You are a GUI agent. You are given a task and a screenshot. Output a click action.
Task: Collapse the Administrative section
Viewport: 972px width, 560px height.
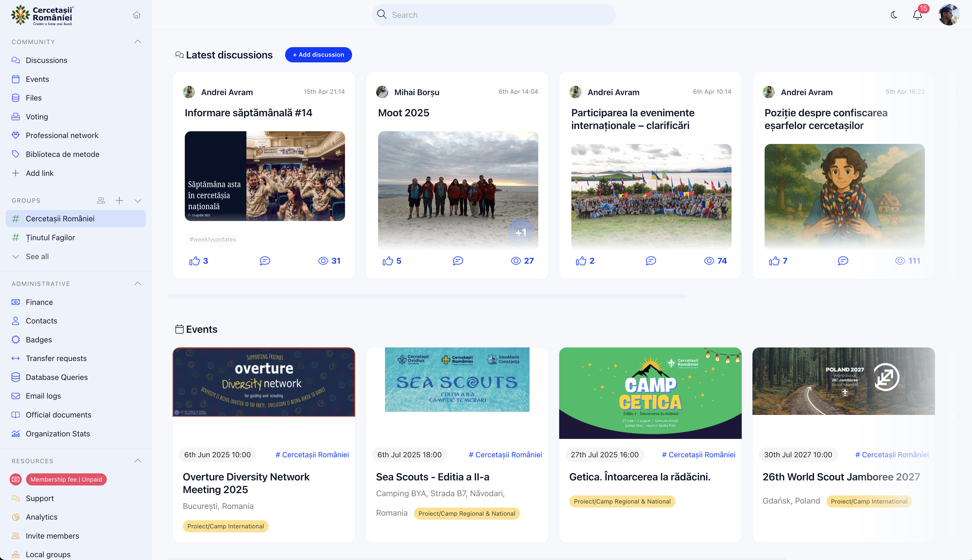click(x=137, y=283)
